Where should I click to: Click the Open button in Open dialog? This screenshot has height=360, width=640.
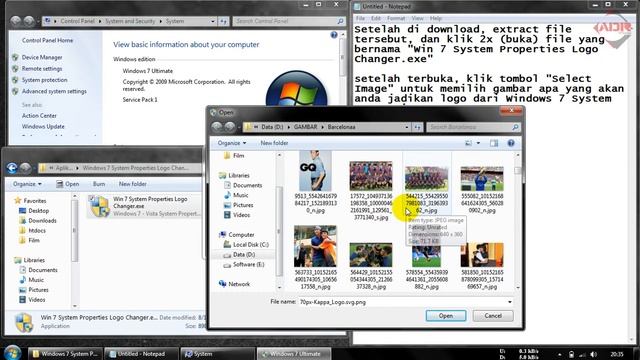[446, 316]
